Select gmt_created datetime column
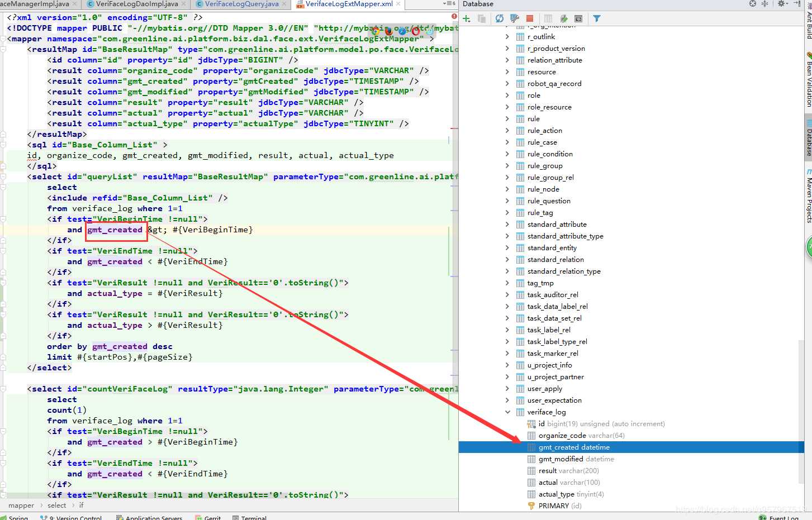812x520 pixels. point(631,447)
